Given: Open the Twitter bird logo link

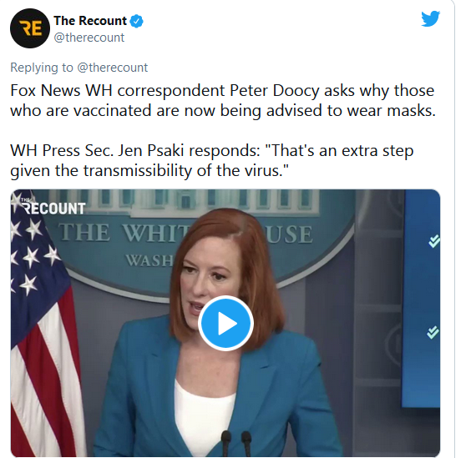Looking at the screenshot, I should coord(430,19).
